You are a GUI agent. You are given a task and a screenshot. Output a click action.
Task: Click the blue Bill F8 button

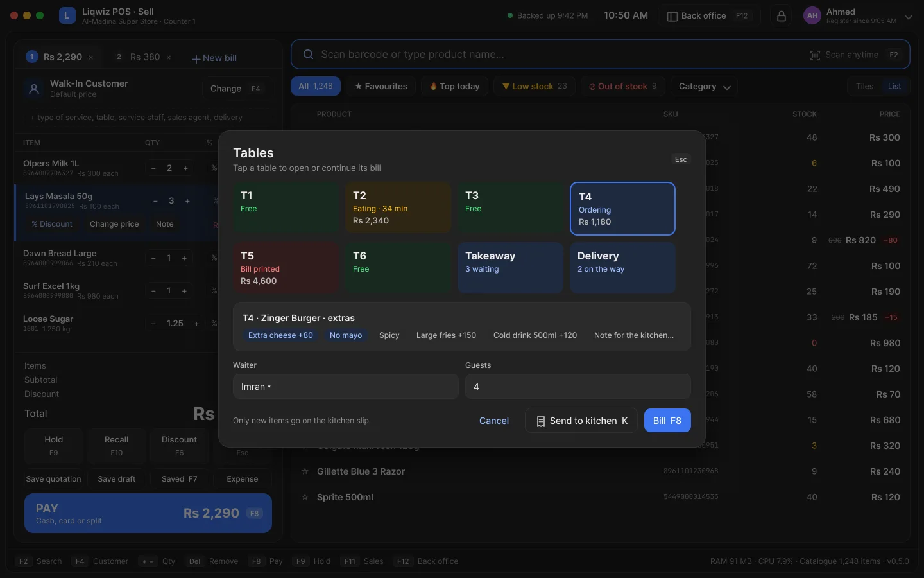[667, 421]
